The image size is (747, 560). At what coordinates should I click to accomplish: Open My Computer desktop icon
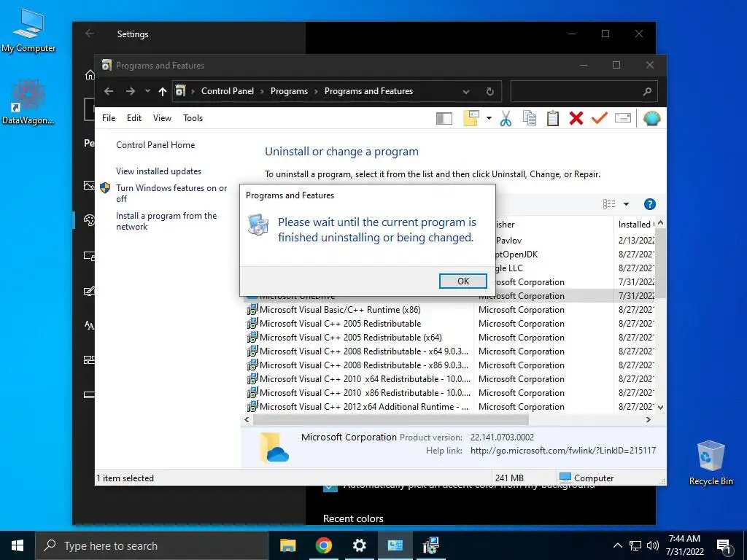pyautogui.click(x=28, y=30)
